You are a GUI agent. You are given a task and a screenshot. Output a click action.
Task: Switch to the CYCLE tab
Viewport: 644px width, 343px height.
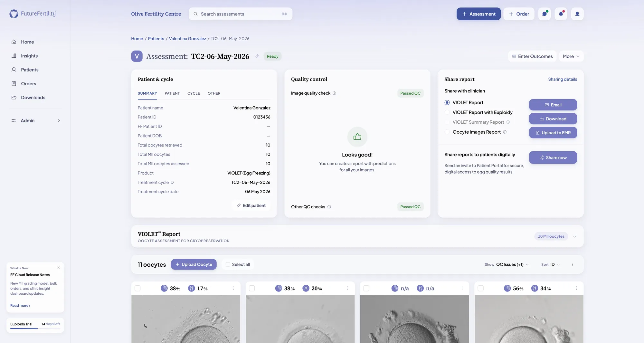point(194,93)
